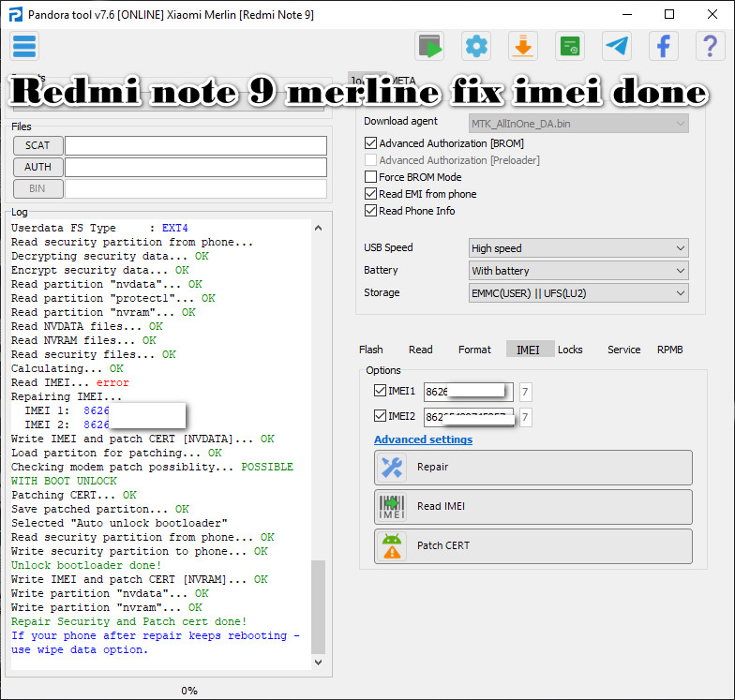Click the BIN file path field
Viewport: 735px width, 700px height.
coord(195,189)
